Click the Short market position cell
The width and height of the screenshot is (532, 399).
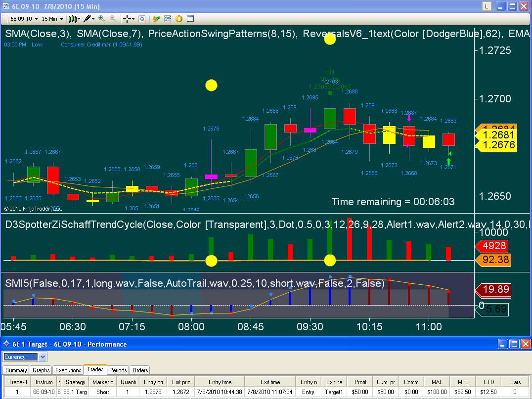click(x=102, y=392)
